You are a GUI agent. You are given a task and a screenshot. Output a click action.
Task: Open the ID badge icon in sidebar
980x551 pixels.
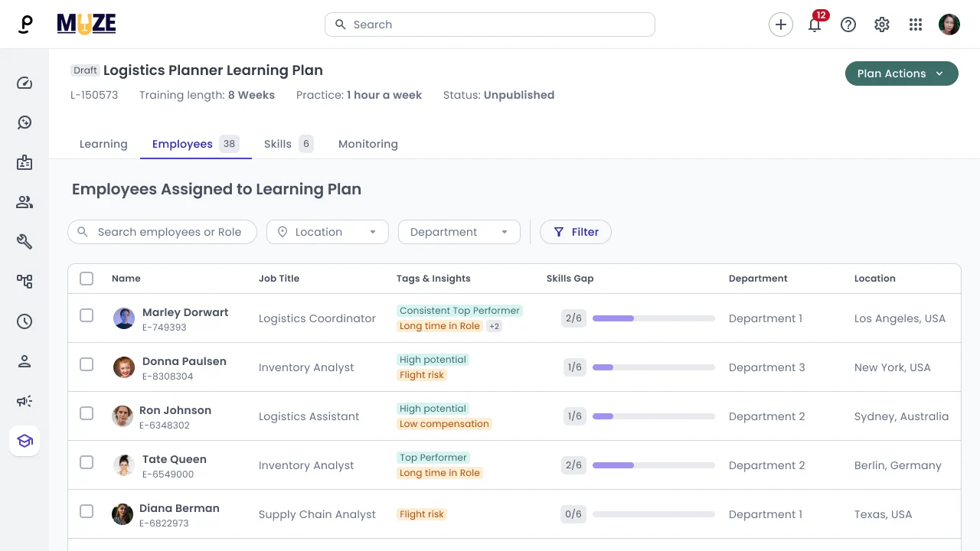click(x=24, y=162)
